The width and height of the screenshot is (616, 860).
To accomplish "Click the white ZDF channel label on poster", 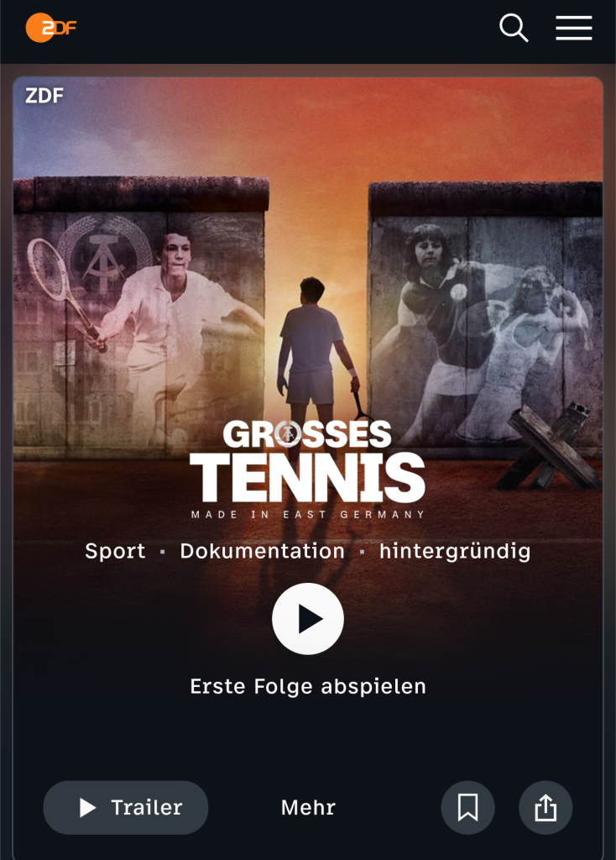I will point(44,96).
